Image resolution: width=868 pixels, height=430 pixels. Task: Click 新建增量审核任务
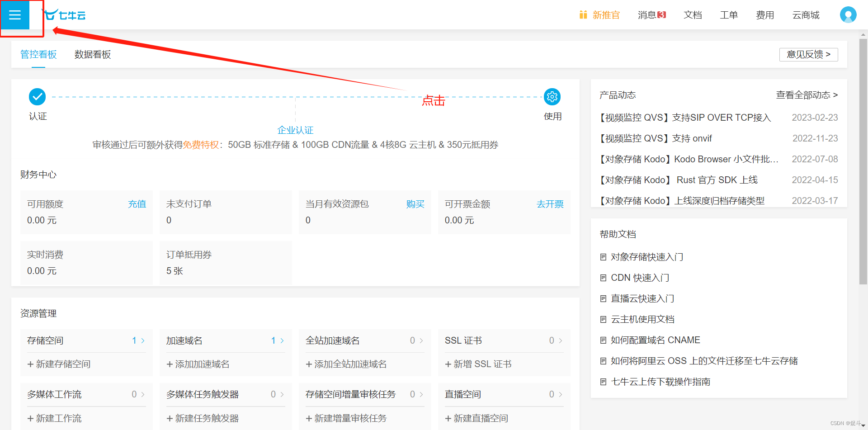[346, 418]
